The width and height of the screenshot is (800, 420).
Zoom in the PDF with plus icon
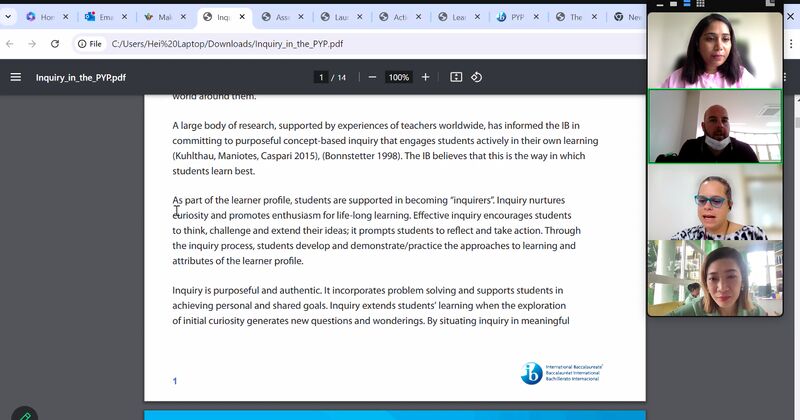click(x=426, y=77)
